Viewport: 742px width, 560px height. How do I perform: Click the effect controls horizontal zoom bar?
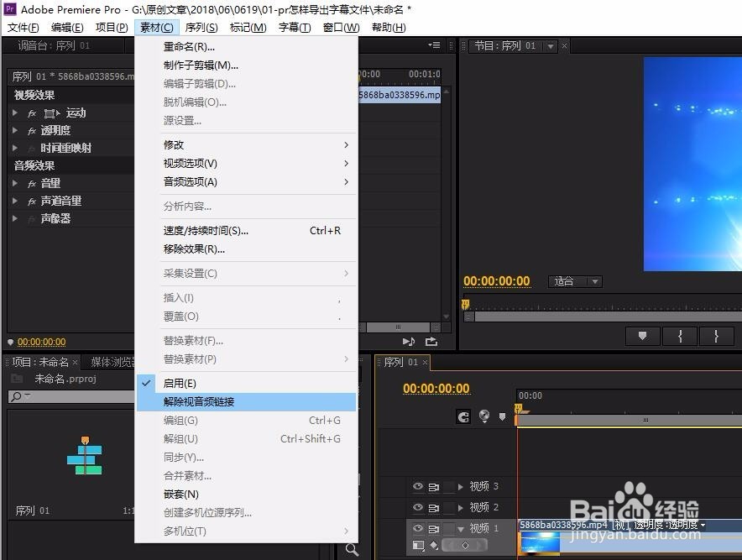(399, 327)
